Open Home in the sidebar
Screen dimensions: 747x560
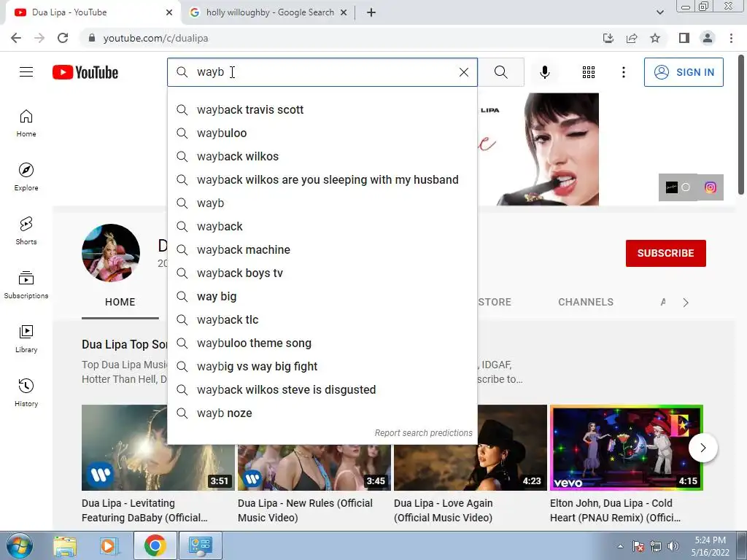click(x=26, y=123)
